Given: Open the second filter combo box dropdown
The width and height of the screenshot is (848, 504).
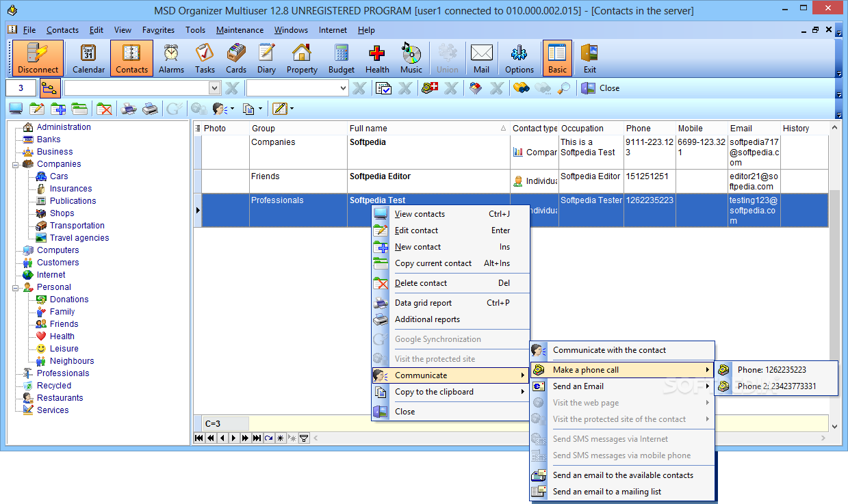Looking at the screenshot, I should tap(344, 88).
